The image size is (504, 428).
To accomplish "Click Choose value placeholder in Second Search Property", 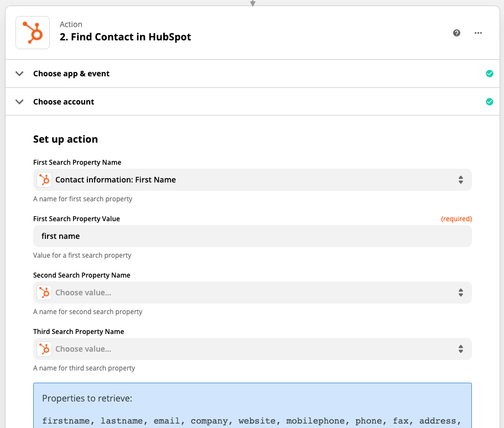I will point(83,293).
